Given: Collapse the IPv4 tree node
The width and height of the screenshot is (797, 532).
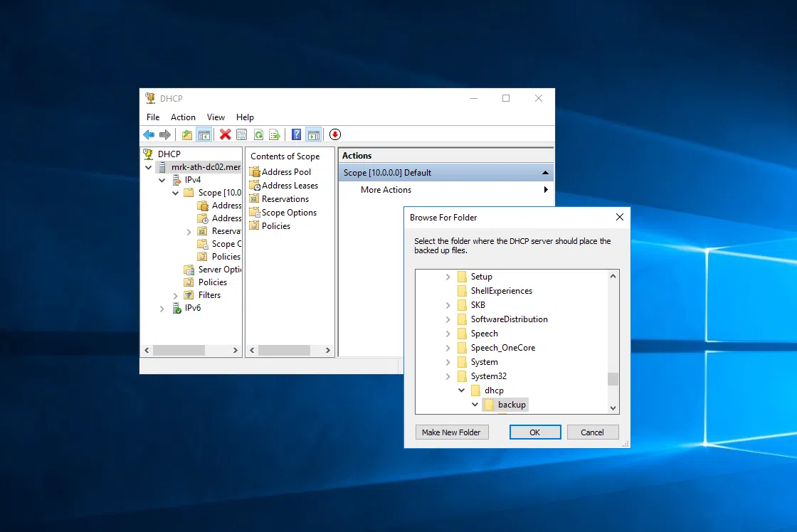Looking at the screenshot, I should point(162,179).
